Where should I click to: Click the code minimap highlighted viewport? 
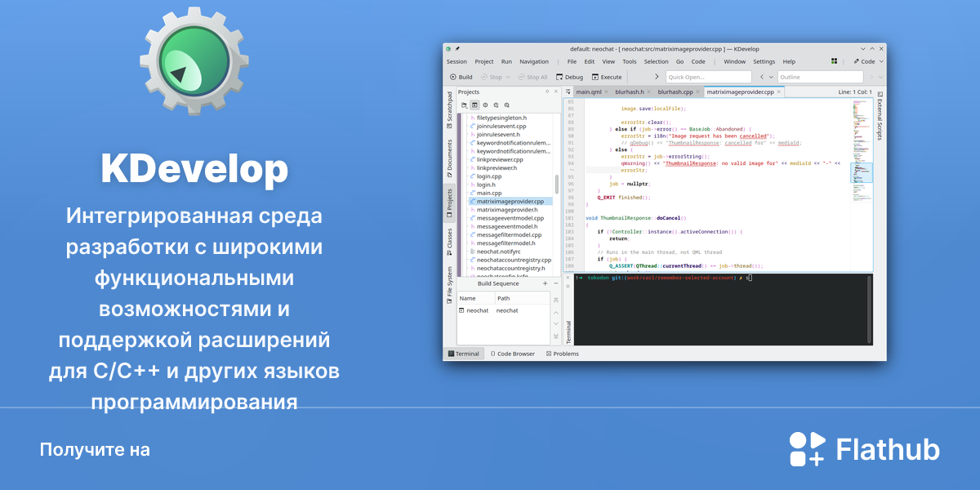tap(861, 171)
